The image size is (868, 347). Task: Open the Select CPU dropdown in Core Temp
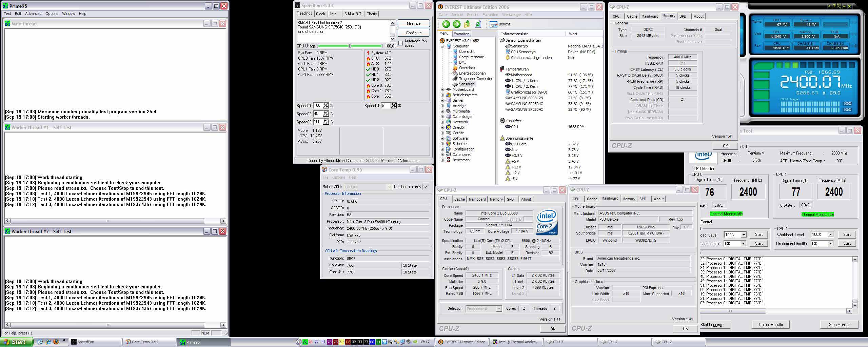tap(389, 187)
